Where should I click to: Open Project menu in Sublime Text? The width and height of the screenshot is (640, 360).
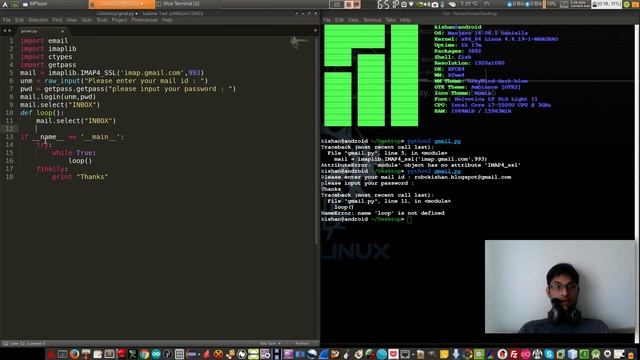click(x=119, y=20)
